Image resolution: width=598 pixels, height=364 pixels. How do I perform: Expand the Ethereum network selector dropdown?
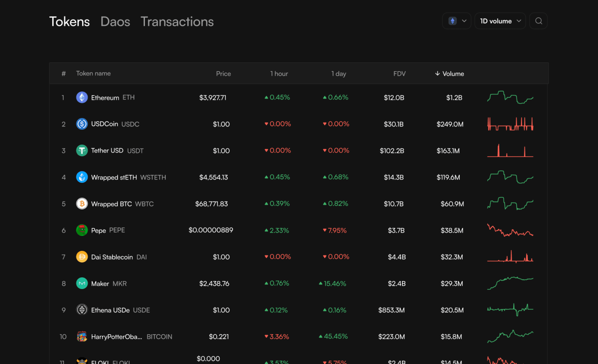457,21
